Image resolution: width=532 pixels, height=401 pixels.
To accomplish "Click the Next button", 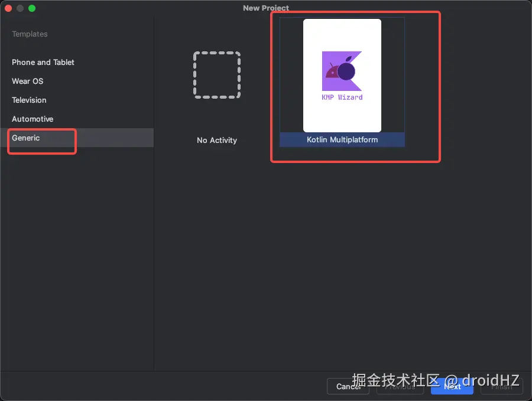I will click(x=452, y=387).
